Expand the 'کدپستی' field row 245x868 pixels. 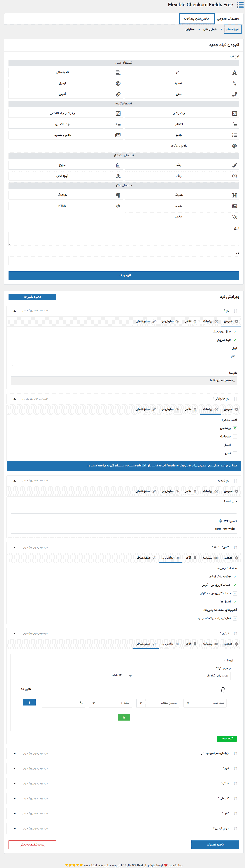tap(14, 799)
